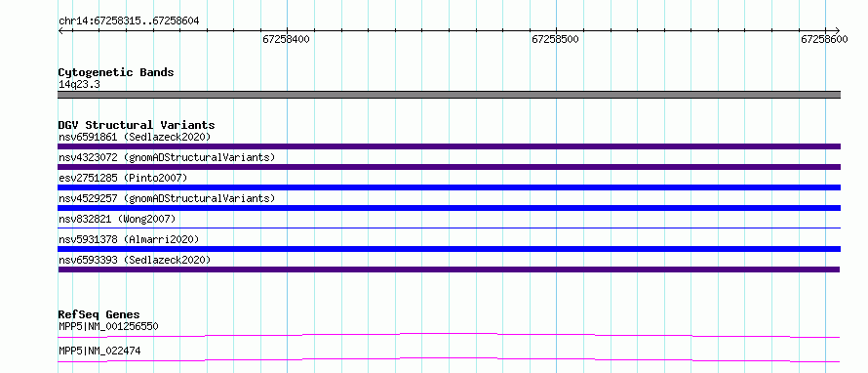Viewport: 868px width, 373px height.
Task: Click the magenta intron line for NM_022474
Action: tap(449, 359)
